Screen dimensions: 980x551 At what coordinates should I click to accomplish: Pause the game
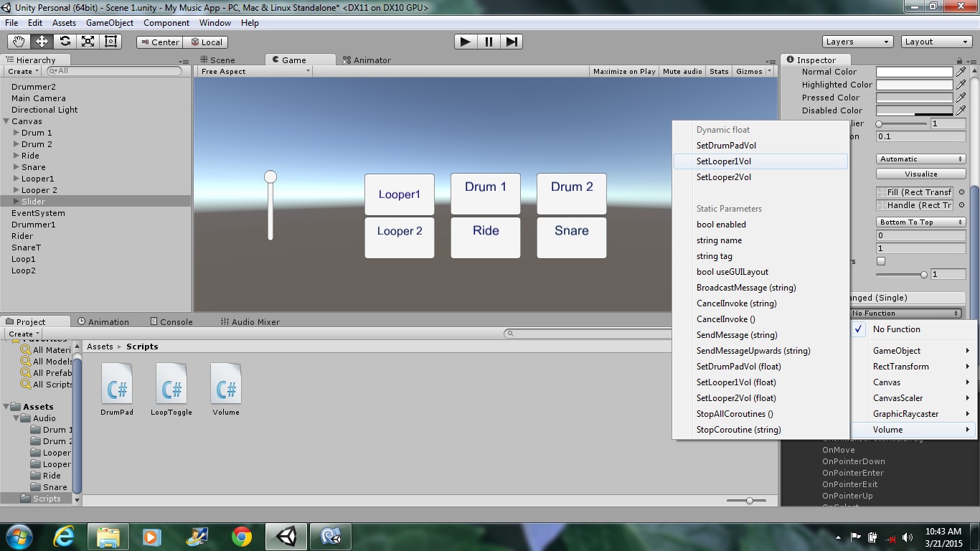489,42
